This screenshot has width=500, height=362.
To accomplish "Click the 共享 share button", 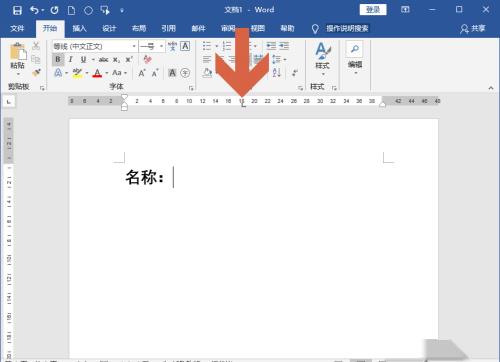I will click(x=473, y=28).
